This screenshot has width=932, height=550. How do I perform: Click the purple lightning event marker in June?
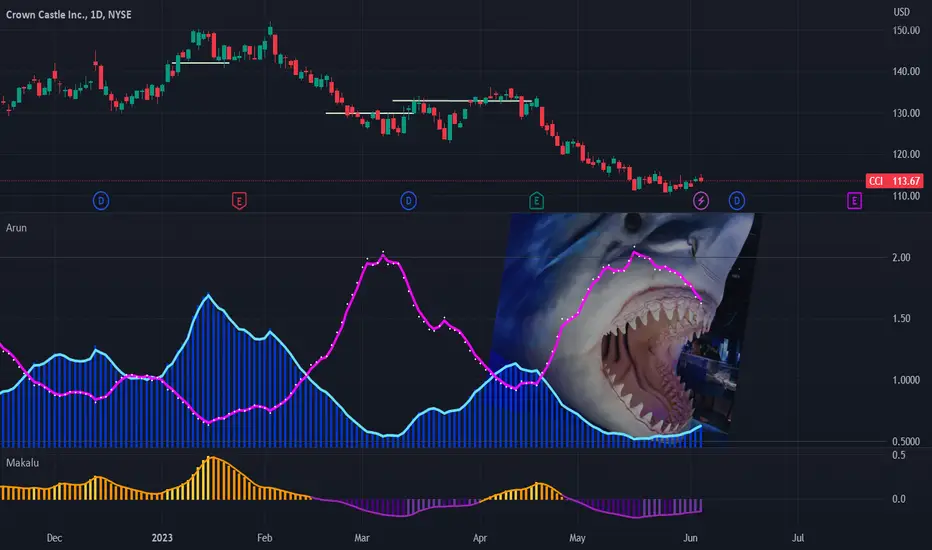coord(701,201)
